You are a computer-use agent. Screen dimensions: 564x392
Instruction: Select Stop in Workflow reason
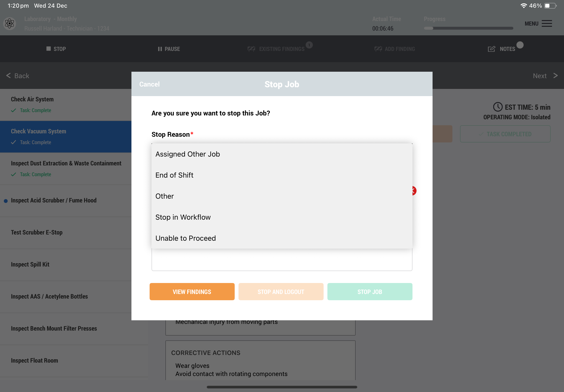(183, 217)
